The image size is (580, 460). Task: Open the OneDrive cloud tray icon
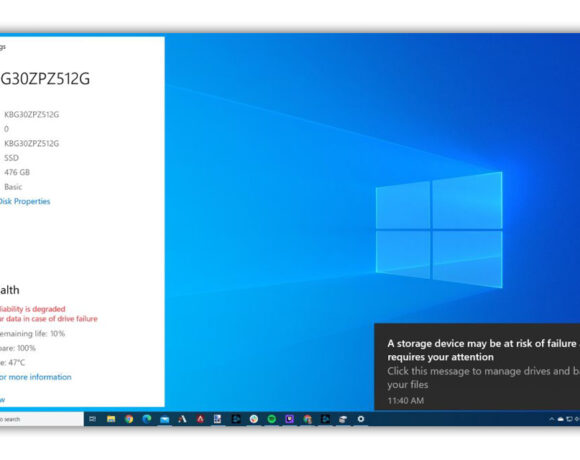pyautogui.click(x=561, y=419)
